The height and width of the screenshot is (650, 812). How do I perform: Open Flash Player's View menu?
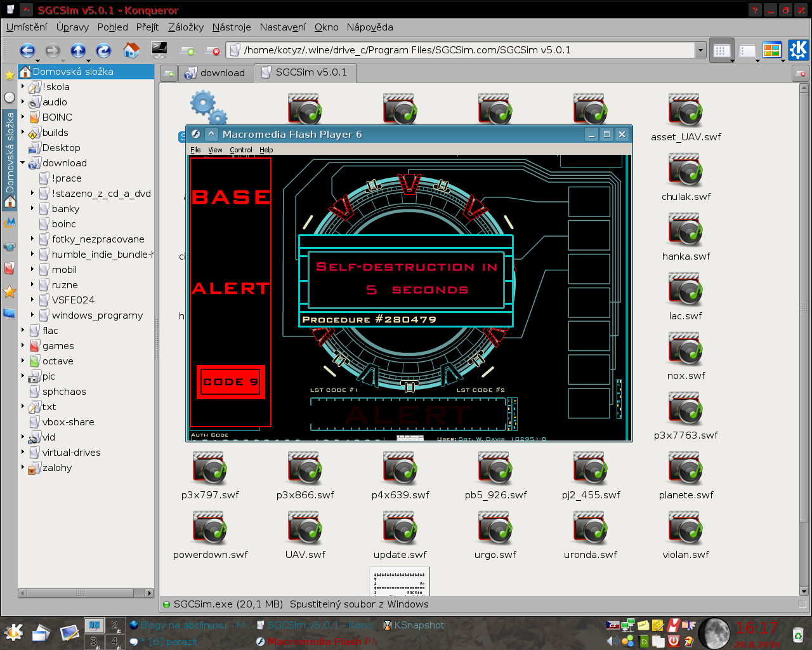pos(215,150)
